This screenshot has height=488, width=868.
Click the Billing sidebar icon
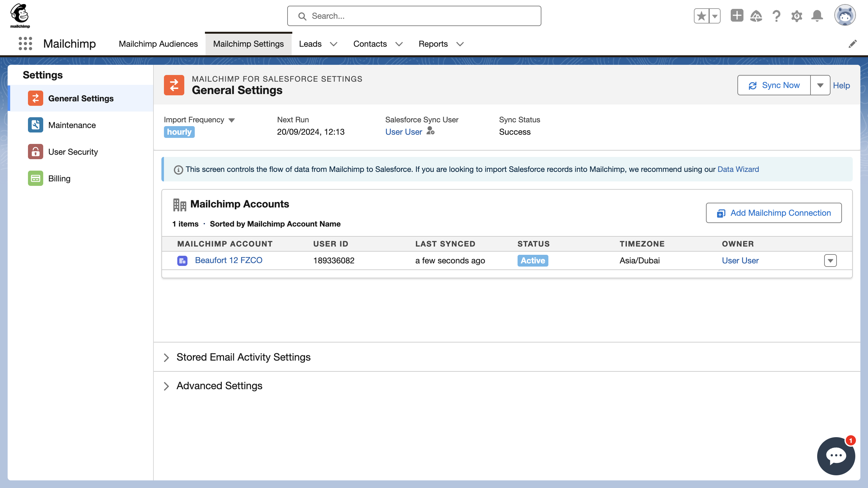36,178
